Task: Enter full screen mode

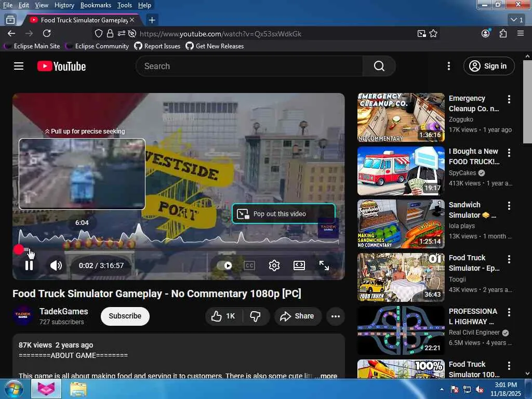Action: pos(324,265)
